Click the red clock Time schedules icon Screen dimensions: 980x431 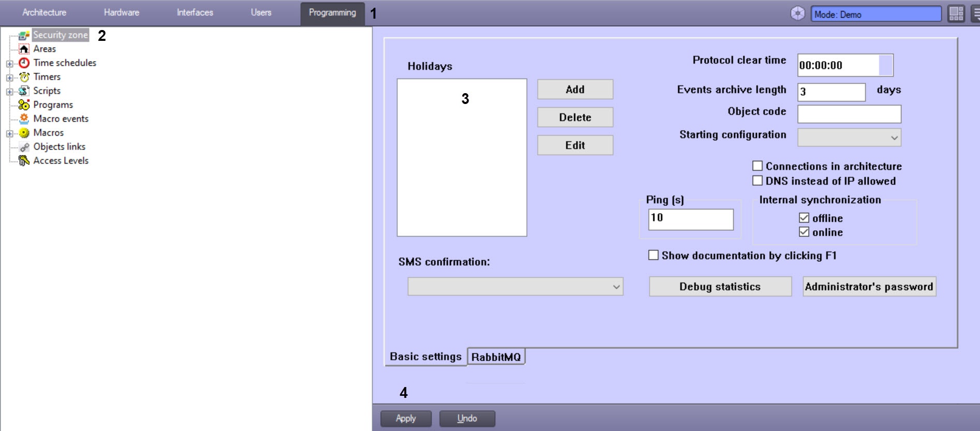click(x=24, y=63)
